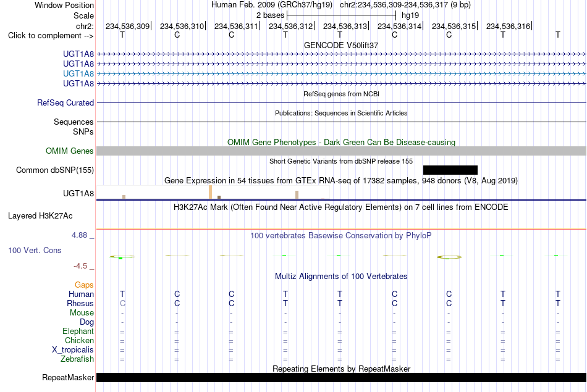Click the 4.88 conservation maximum value

pyautogui.click(x=79, y=235)
